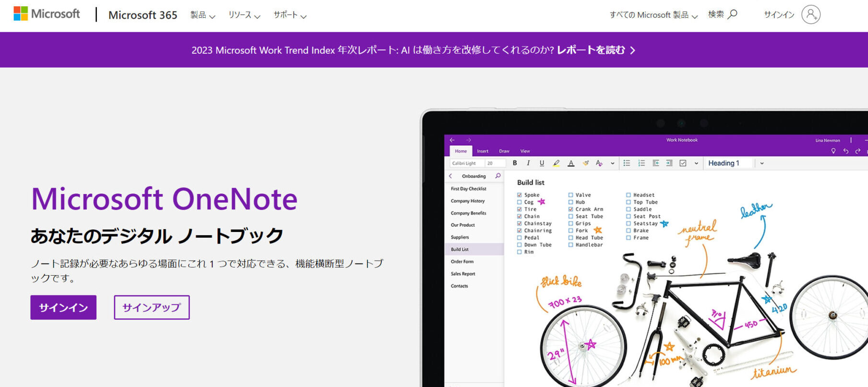Toggle Underline in OneNote toolbar
The width and height of the screenshot is (868, 387).
click(542, 163)
